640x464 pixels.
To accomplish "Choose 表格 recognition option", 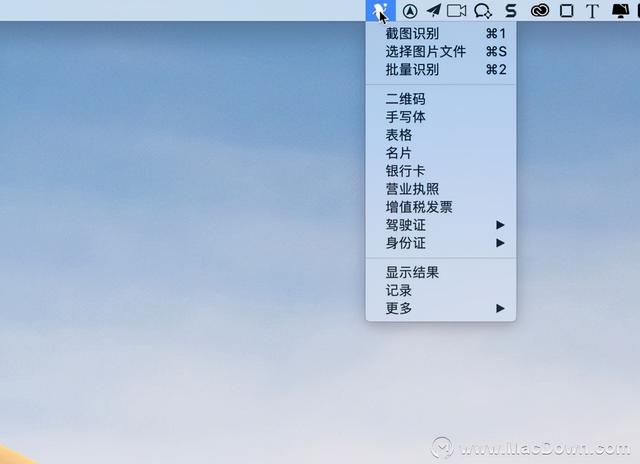I will point(441,135).
